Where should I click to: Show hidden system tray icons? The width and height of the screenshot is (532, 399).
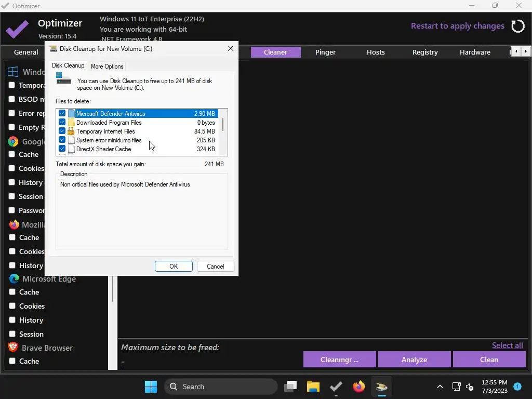pos(440,387)
